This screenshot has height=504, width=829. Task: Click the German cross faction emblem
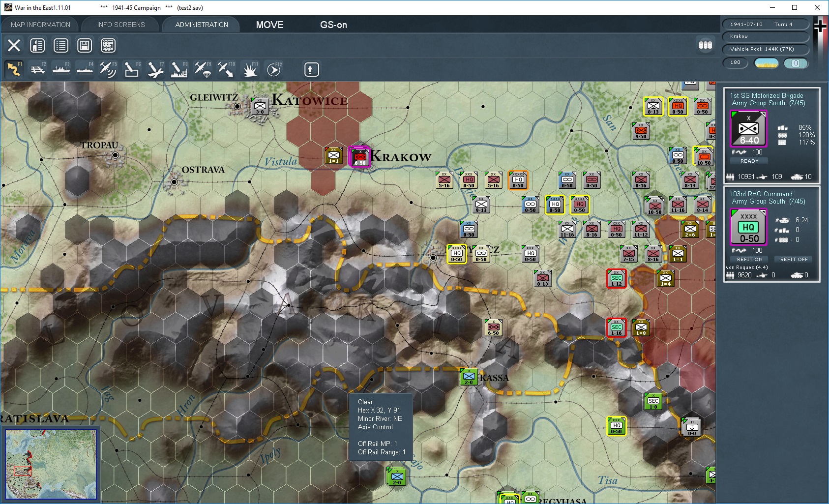(x=820, y=26)
